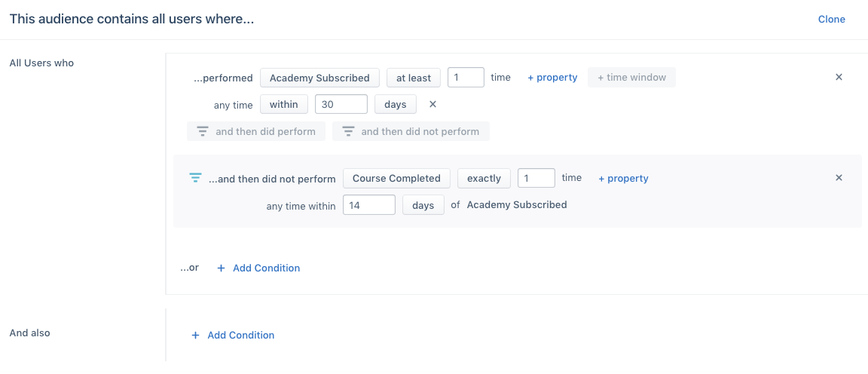Click funnel icon on 'and then did perform'
This screenshot has height=374, width=868.
203,131
